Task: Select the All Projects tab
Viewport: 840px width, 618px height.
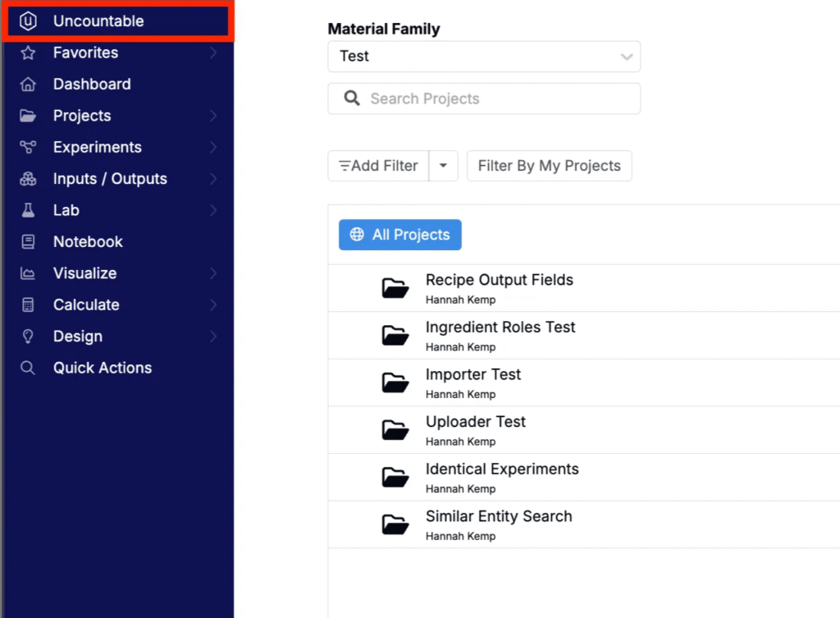Action: tap(399, 235)
